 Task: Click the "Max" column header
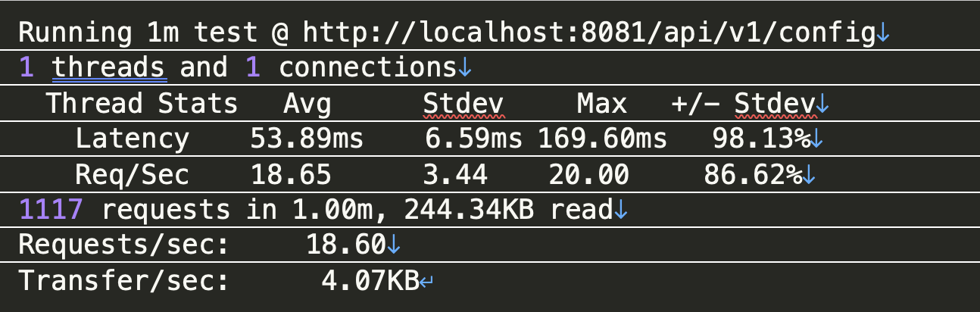(x=601, y=104)
